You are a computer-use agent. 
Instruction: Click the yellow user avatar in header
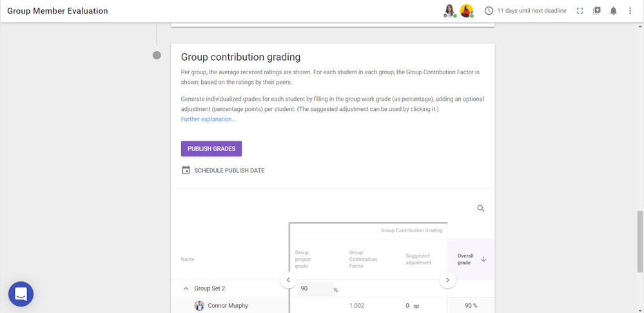tap(466, 10)
